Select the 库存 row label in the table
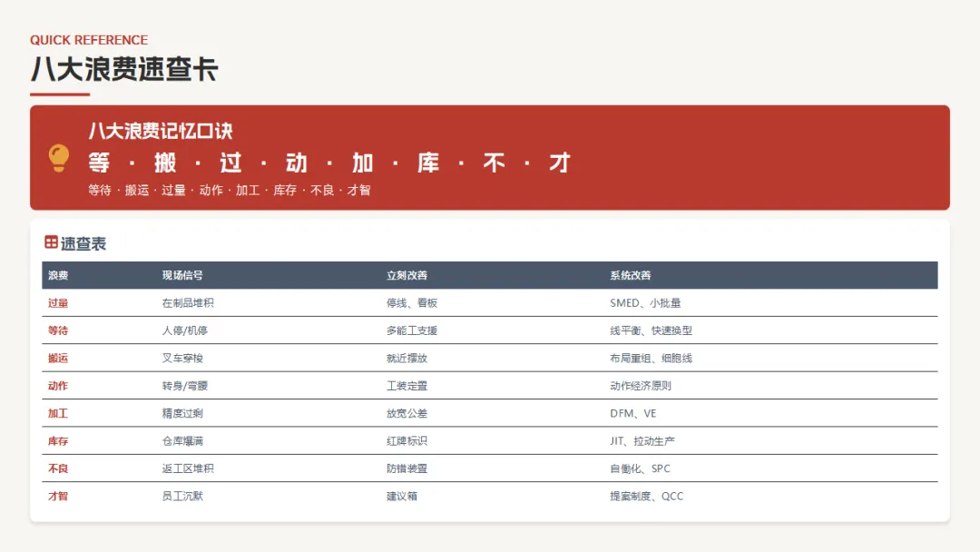Viewport: 980px width, 552px height. [58, 440]
